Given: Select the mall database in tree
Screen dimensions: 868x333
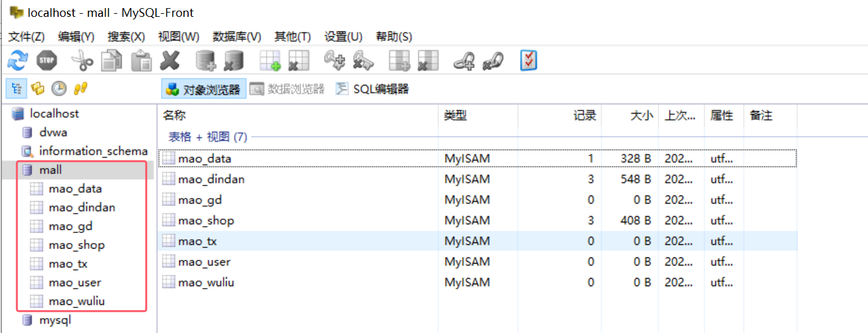Looking at the screenshot, I should point(51,170).
